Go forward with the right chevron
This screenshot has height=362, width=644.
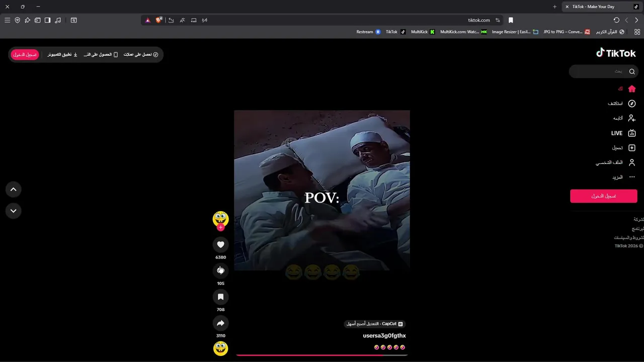[636, 20]
